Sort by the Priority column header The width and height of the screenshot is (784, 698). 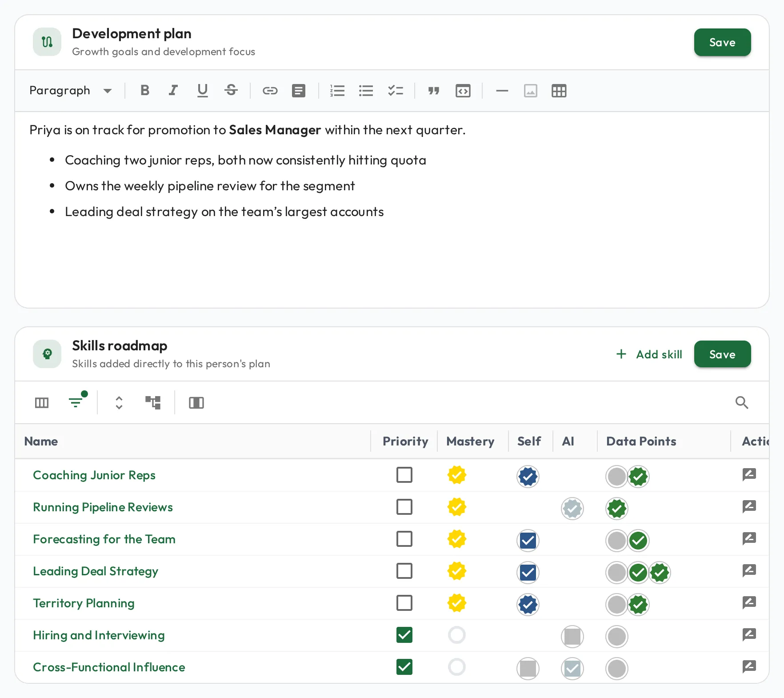(405, 441)
